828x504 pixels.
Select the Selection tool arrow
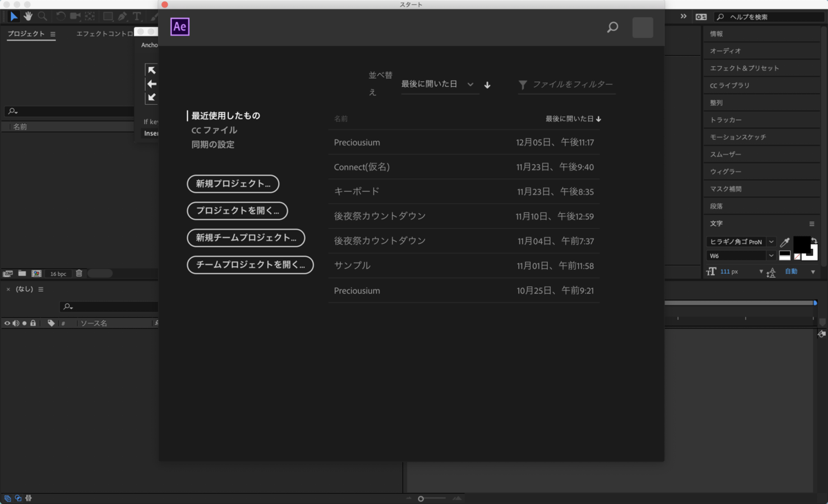(14, 16)
